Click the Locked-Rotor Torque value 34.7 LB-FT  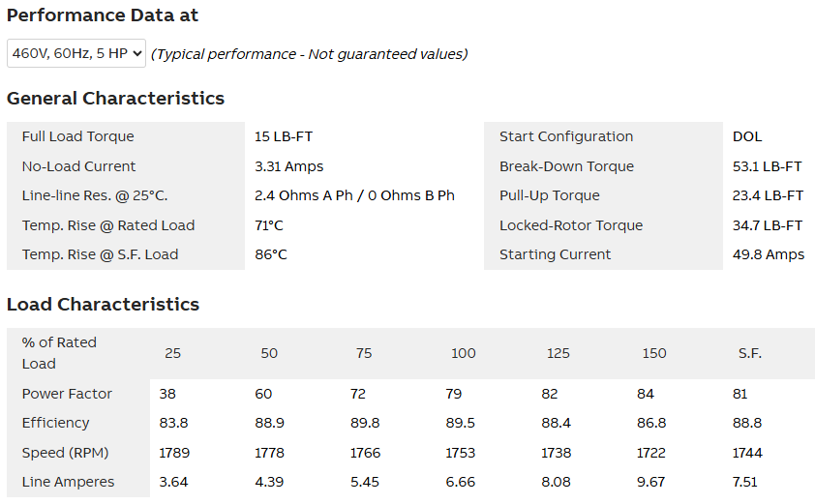click(768, 225)
